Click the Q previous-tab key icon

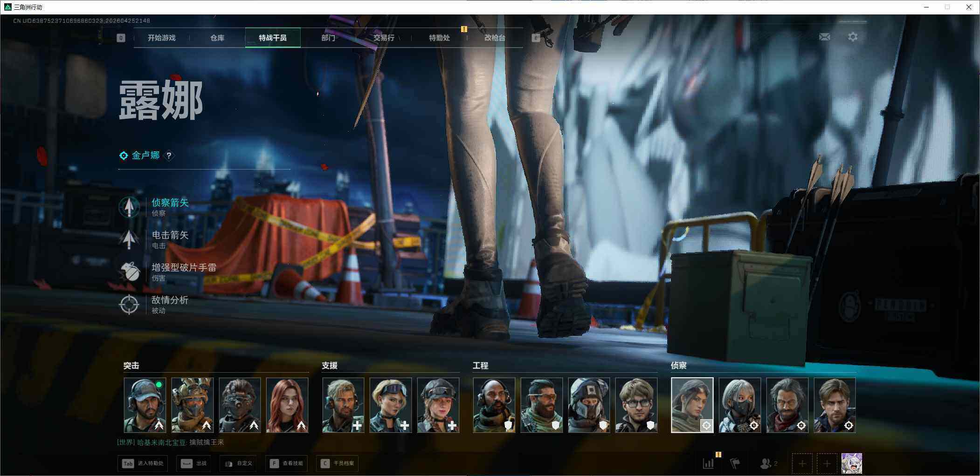point(121,38)
